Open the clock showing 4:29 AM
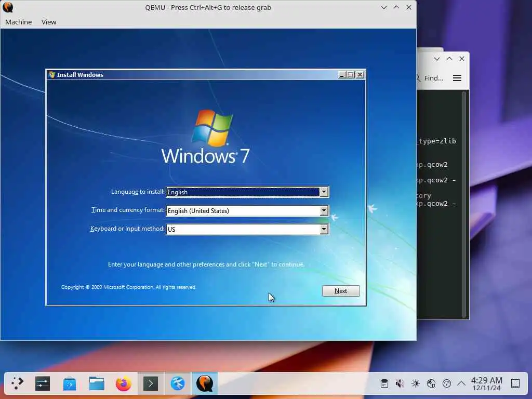Viewport: 532px width, 399px height. [486, 383]
